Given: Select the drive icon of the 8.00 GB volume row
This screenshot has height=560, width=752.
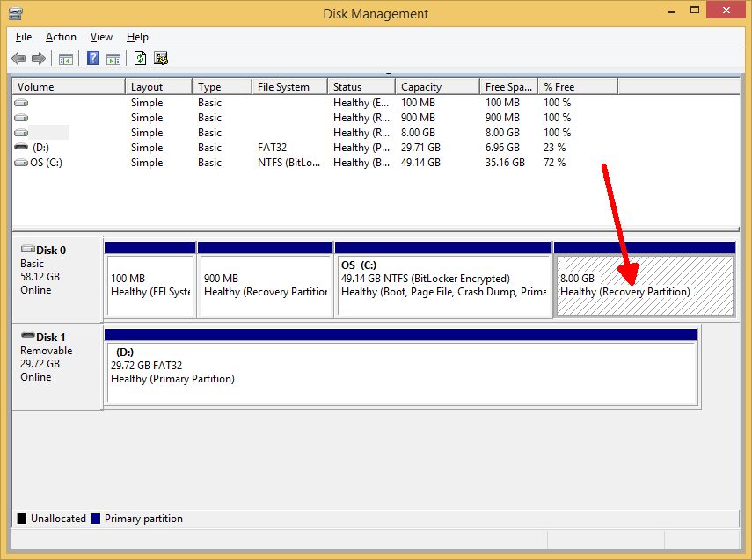Looking at the screenshot, I should (x=21, y=133).
